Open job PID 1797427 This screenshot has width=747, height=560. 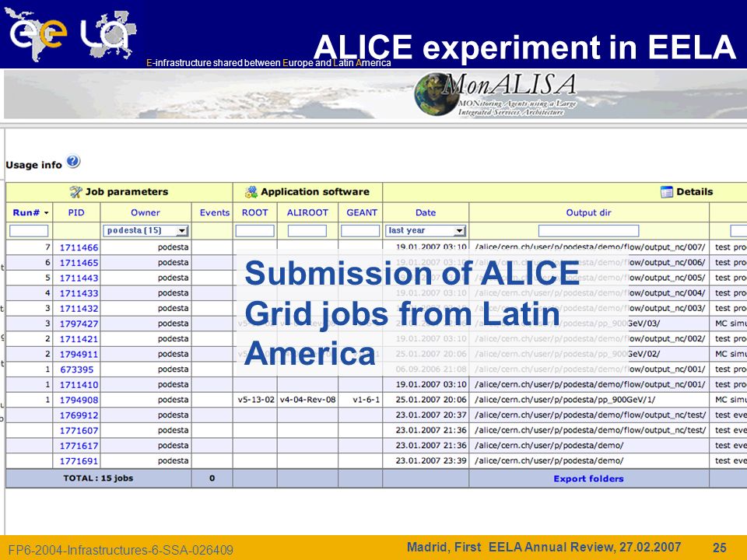pyautogui.click(x=79, y=324)
